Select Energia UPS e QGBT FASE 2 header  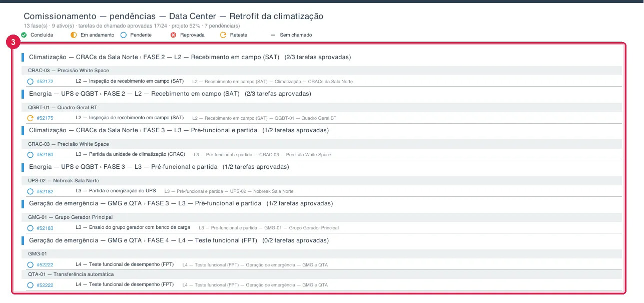[x=170, y=94]
